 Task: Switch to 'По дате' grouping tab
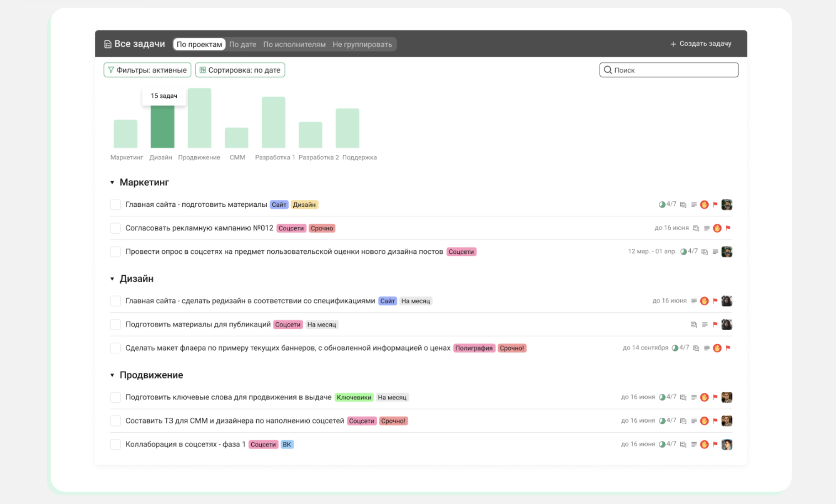tap(243, 44)
